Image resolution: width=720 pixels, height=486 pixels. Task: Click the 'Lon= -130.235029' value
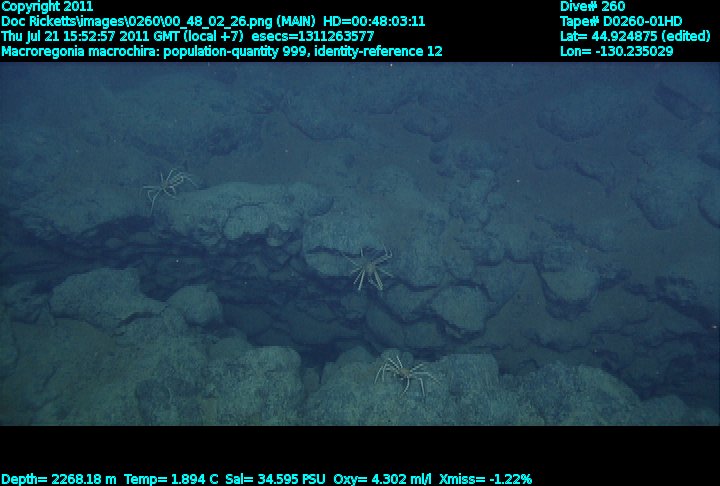(x=616, y=51)
